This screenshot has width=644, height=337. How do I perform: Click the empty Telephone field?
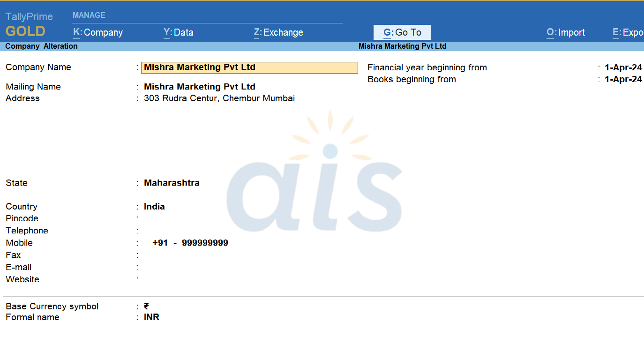187,231
